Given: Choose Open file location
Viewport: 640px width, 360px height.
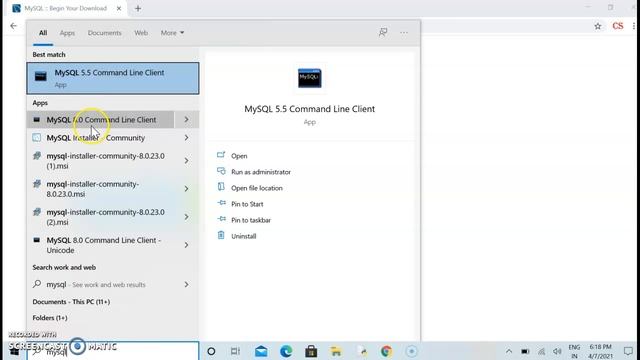Looking at the screenshot, I should click(257, 188).
